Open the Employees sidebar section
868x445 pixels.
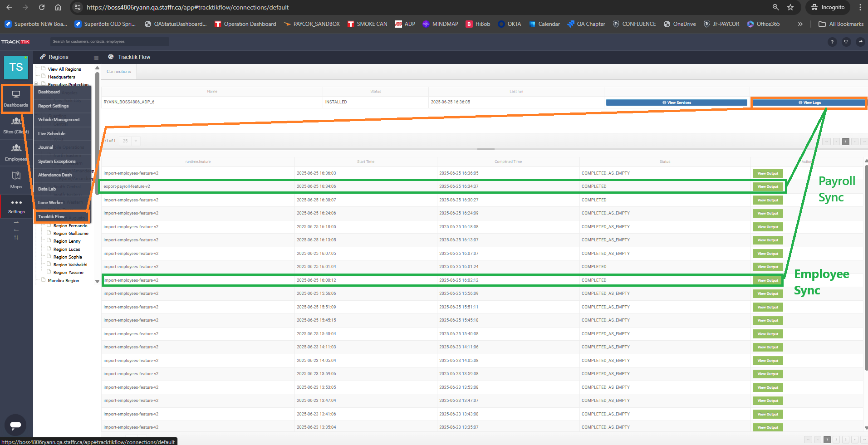pyautogui.click(x=16, y=153)
